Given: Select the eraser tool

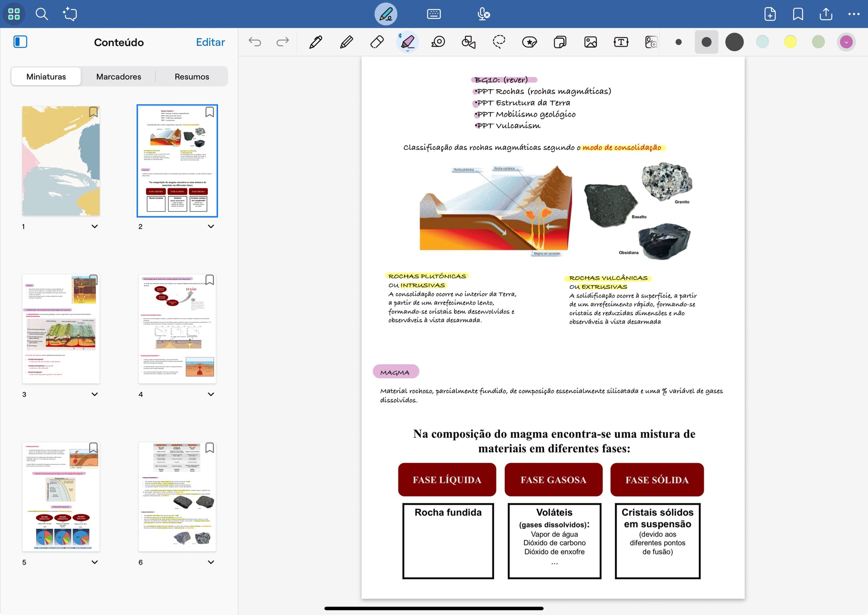Looking at the screenshot, I should coord(377,42).
